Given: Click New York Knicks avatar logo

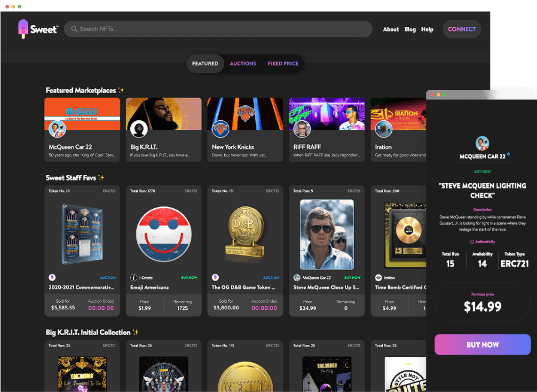Looking at the screenshot, I should pyautogui.click(x=220, y=129).
